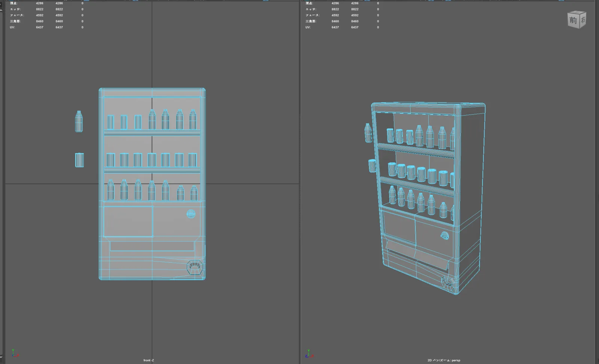This screenshot has width=599, height=364.
Task: Click the XYZ axis gizmo in the front view
Action: (14, 353)
